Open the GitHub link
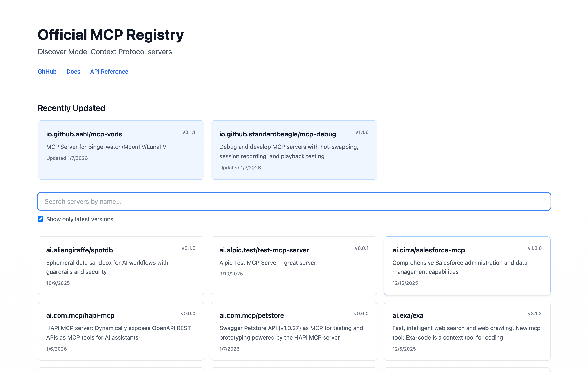 [x=47, y=72]
